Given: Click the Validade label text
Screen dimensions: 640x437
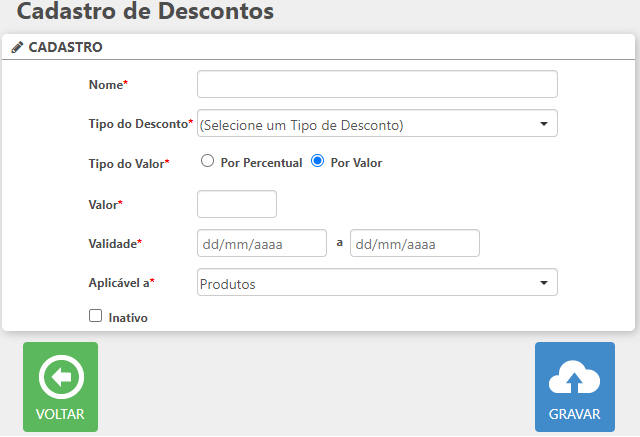Looking at the screenshot, I should 115,243.
